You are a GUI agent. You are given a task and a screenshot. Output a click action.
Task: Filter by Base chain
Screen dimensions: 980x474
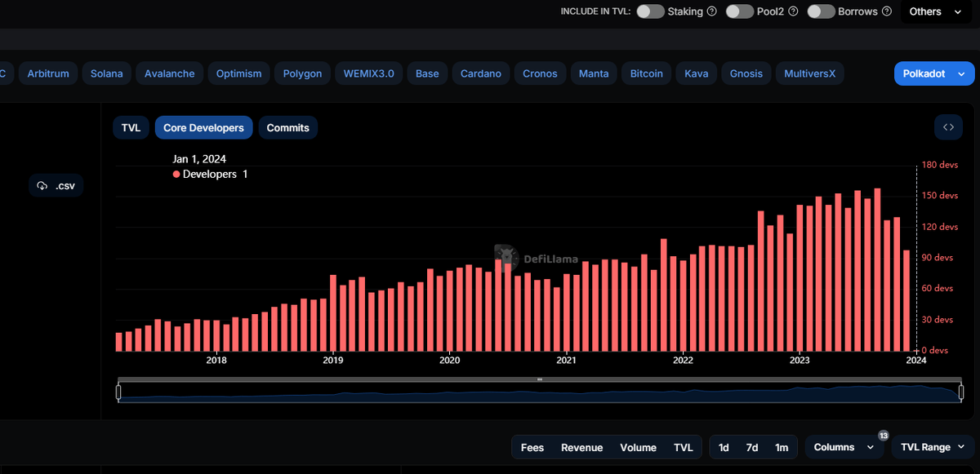click(x=427, y=73)
